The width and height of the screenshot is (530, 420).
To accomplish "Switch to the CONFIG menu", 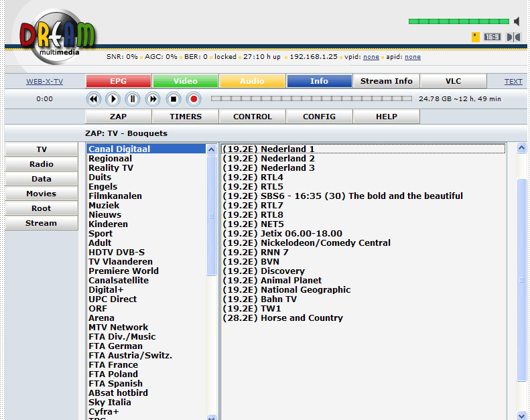I will click(x=320, y=117).
